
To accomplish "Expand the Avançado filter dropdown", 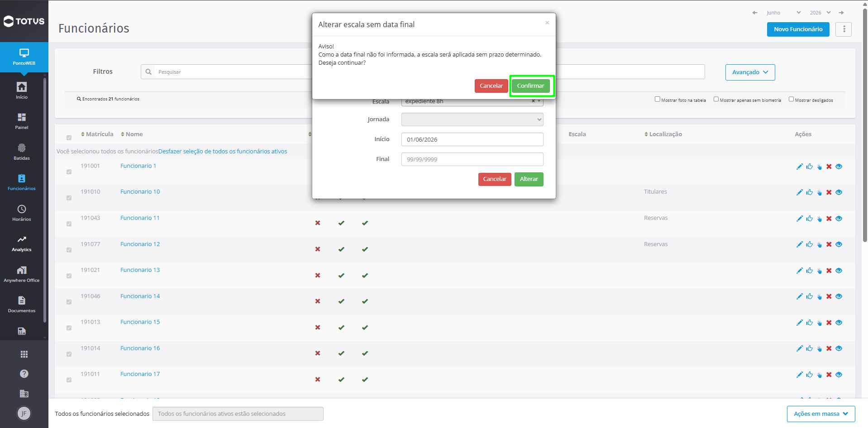I will point(750,72).
